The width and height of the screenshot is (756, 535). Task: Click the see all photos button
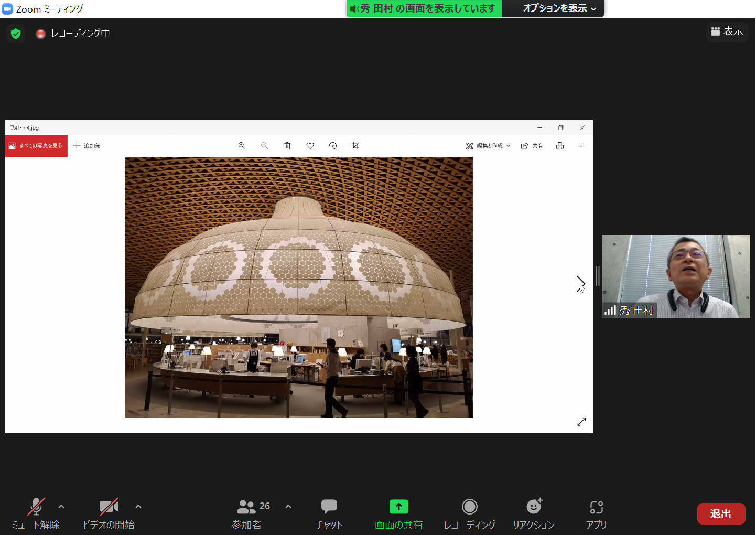click(x=36, y=146)
